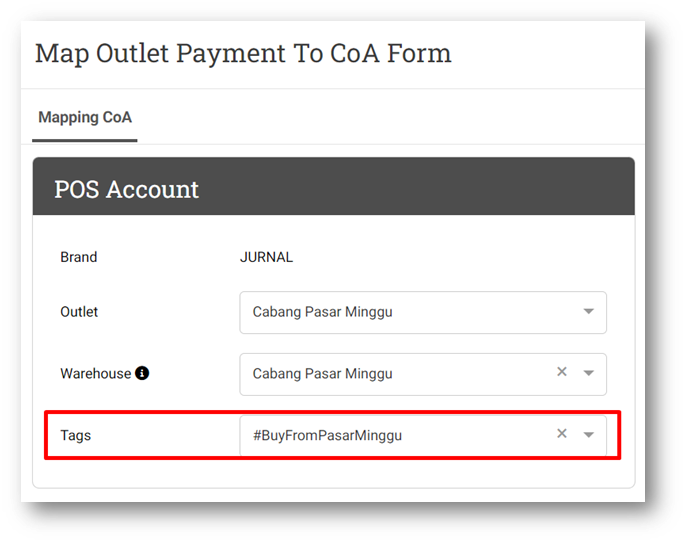Remove the #BuyFromPasarMinggu tag with X

[562, 434]
